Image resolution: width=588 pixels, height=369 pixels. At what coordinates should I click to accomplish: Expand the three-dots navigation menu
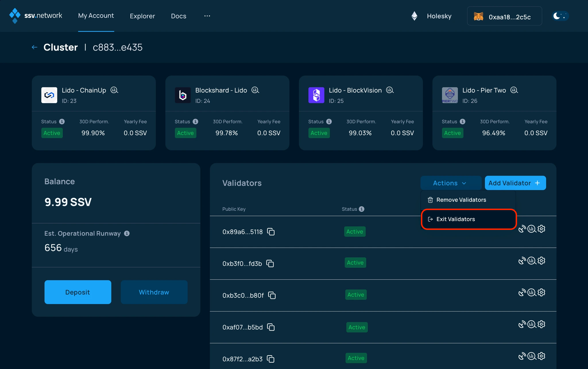tap(207, 16)
